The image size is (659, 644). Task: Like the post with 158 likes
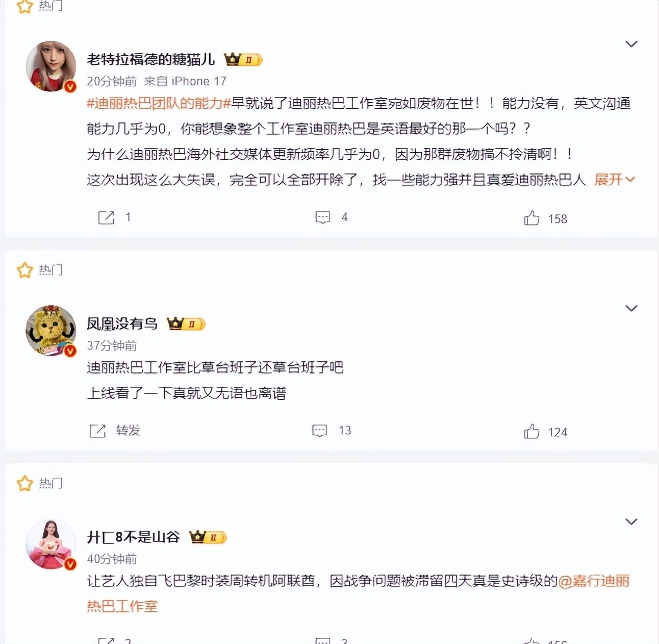tap(531, 218)
